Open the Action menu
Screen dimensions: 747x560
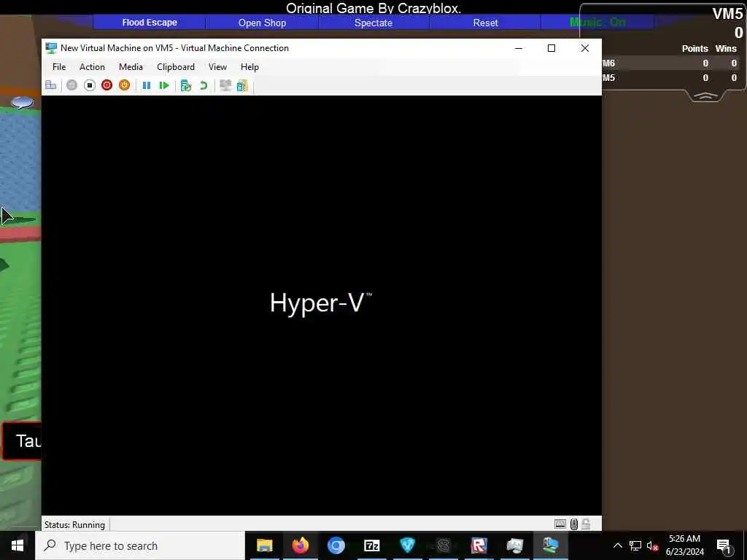pyautogui.click(x=92, y=67)
